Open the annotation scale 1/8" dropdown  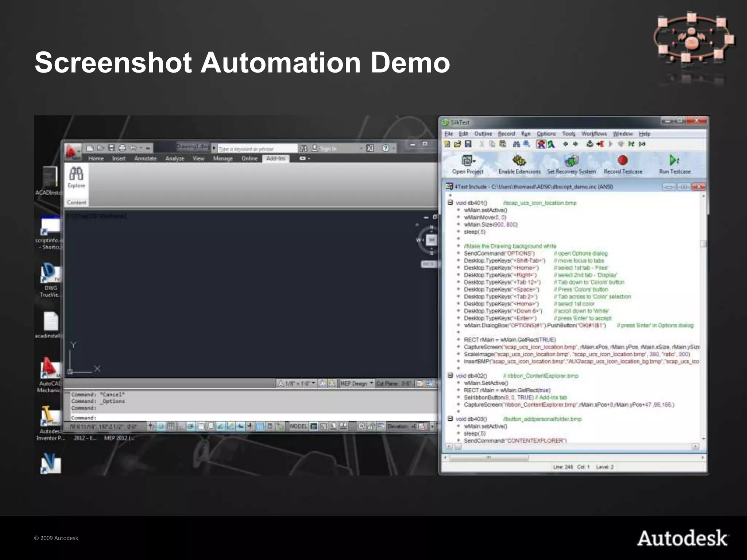point(313,383)
